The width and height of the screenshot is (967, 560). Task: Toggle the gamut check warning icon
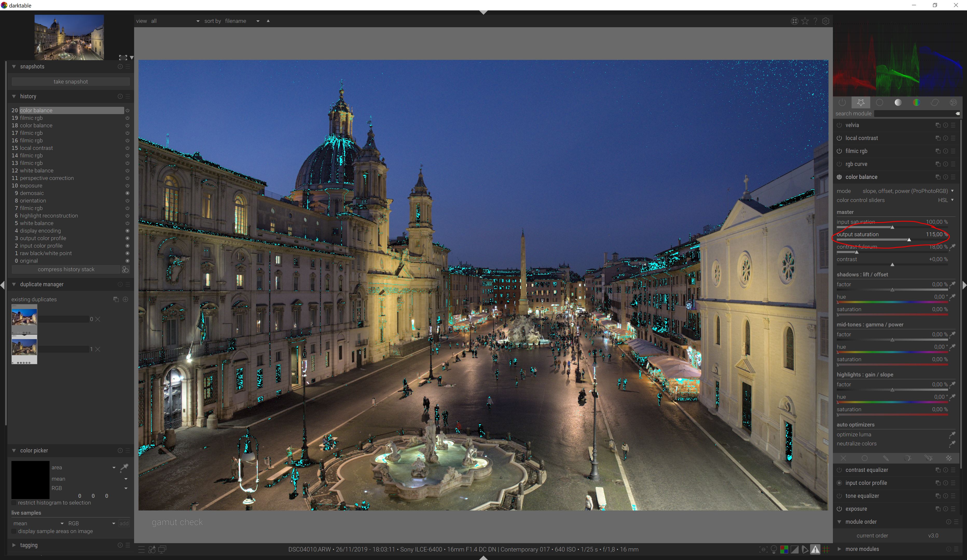815,549
